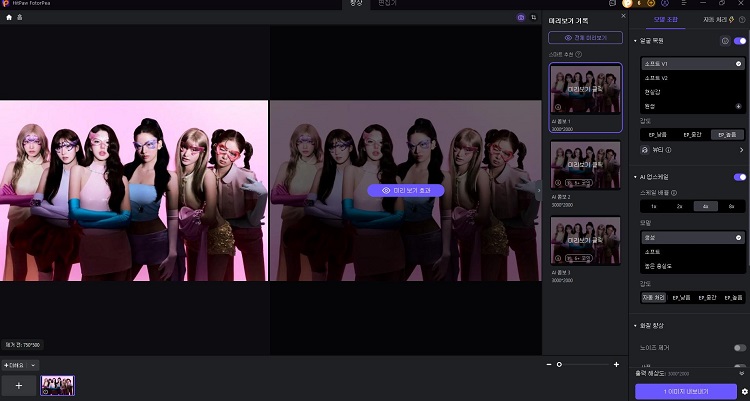
Task: Open the account profile icon
Action: click(665, 3)
